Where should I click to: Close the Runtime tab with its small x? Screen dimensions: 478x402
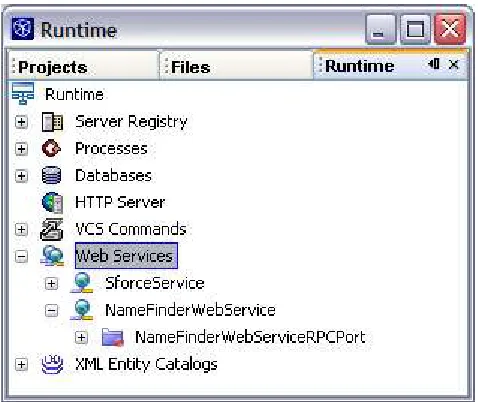pyautogui.click(x=454, y=64)
